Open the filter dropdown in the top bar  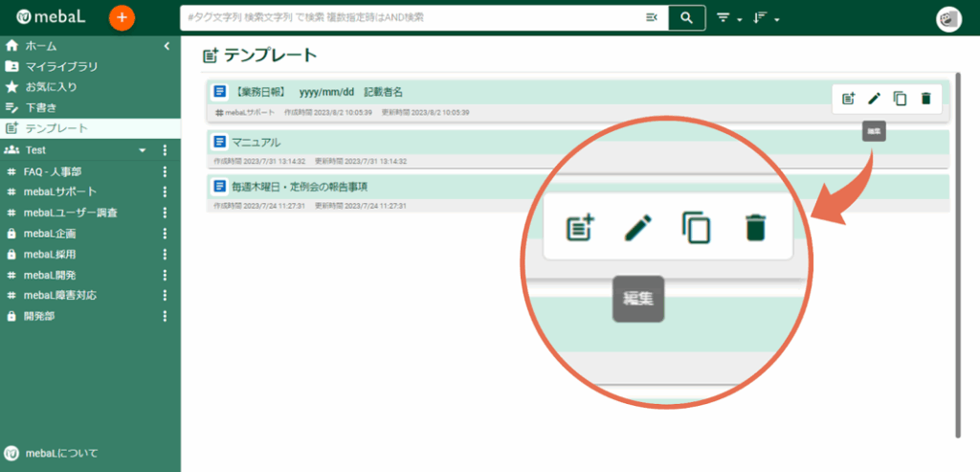pos(727,18)
